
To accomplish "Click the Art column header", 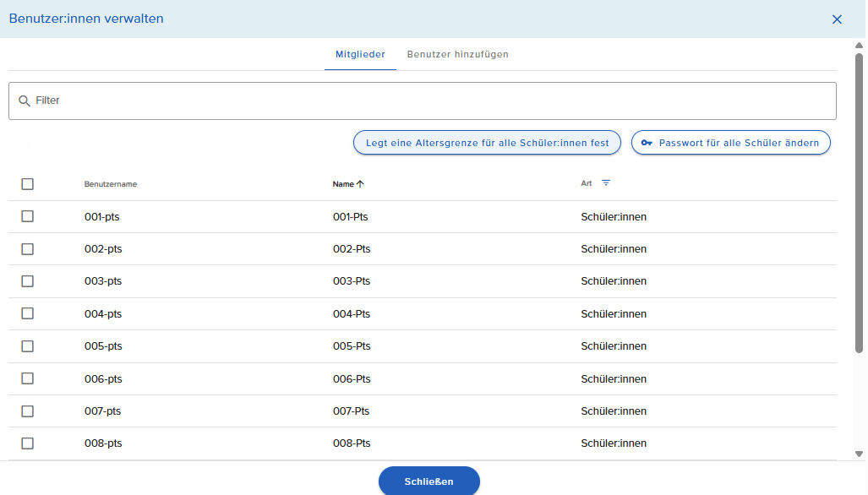I will tap(587, 183).
